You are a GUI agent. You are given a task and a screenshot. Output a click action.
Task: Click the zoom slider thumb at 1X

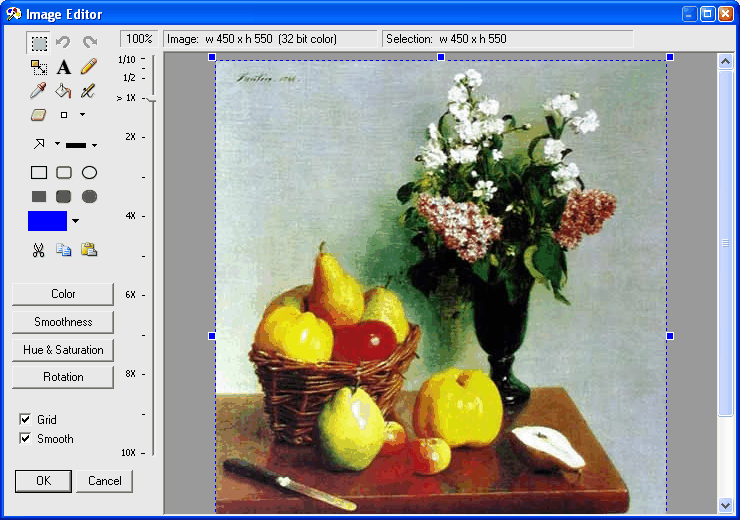pyautogui.click(x=151, y=99)
